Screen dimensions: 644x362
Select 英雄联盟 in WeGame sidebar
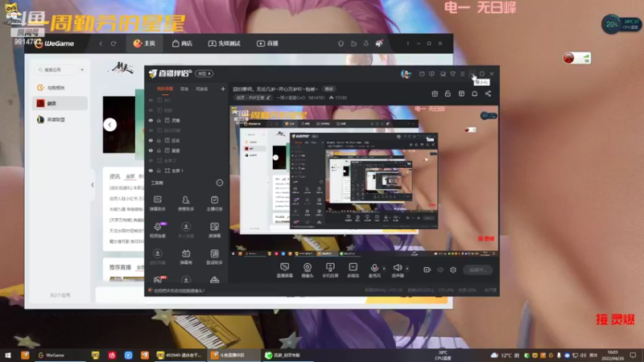60,119
